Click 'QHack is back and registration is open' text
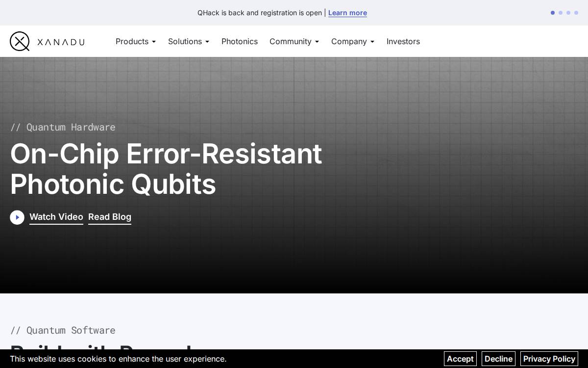This screenshot has width=588, height=368. point(260,13)
